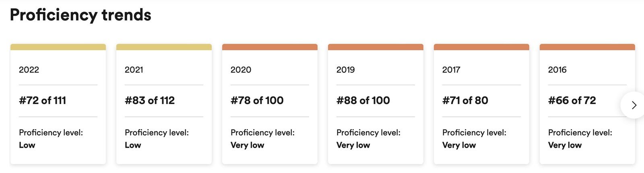Screen dimensions: 644x173
Task: Click the #83 of 112 ranking
Action: [x=150, y=100]
